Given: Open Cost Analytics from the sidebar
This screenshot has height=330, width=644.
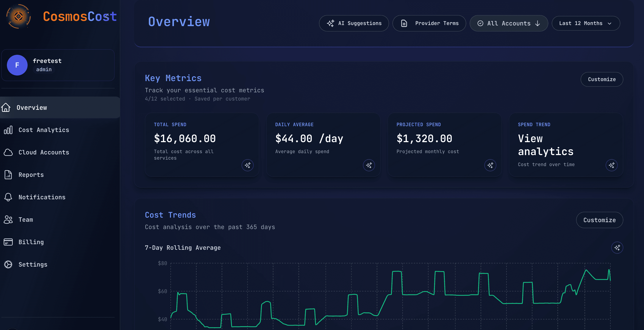Looking at the screenshot, I should [44, 130].
